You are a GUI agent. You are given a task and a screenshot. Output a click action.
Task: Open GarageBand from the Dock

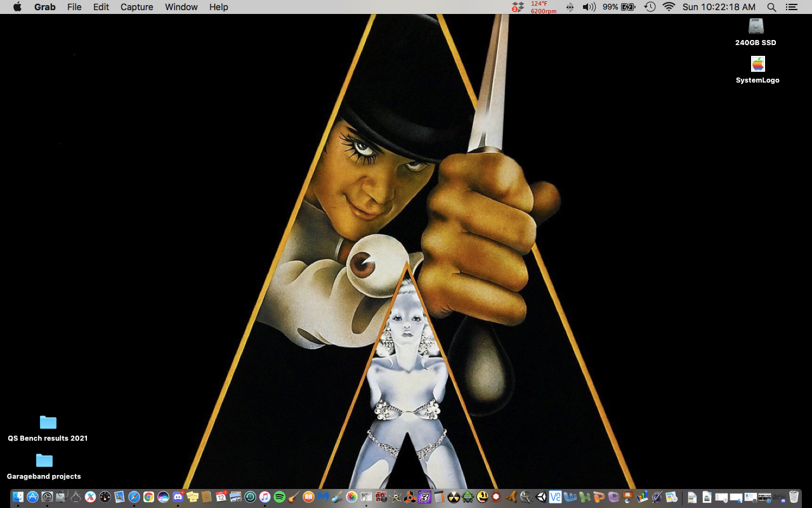(x=294, y=497)
